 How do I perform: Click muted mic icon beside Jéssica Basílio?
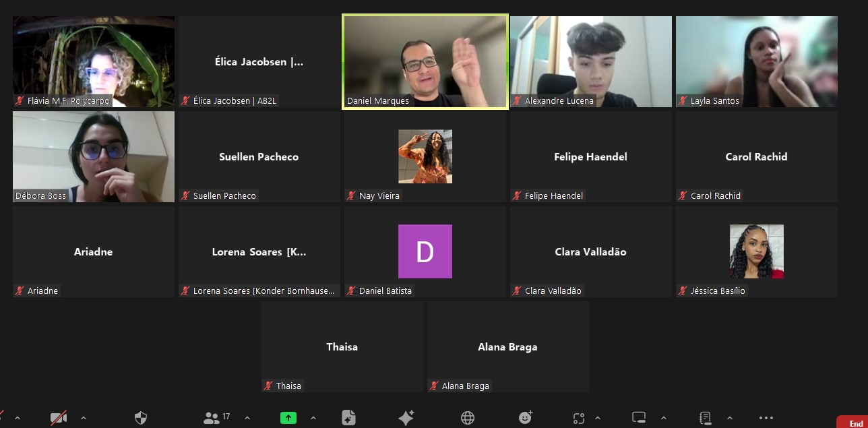tap(683, 291)
